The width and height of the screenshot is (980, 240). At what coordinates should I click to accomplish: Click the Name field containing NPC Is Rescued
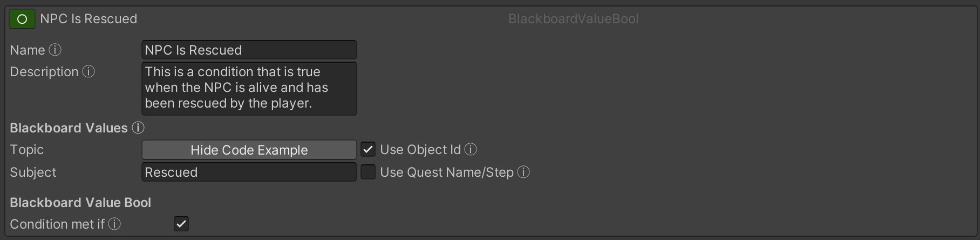(249, 50)
